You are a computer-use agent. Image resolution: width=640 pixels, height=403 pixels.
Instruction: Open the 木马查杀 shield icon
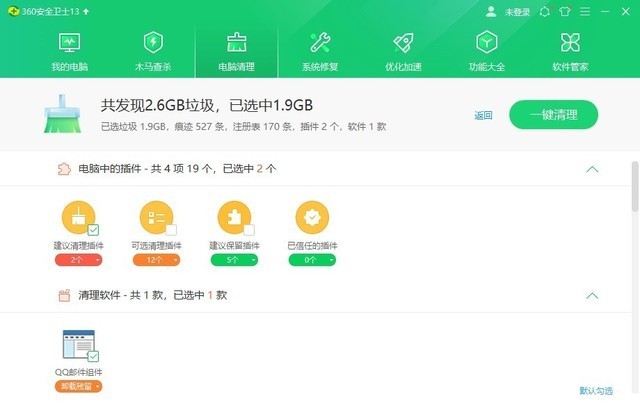tap(153, 42)
